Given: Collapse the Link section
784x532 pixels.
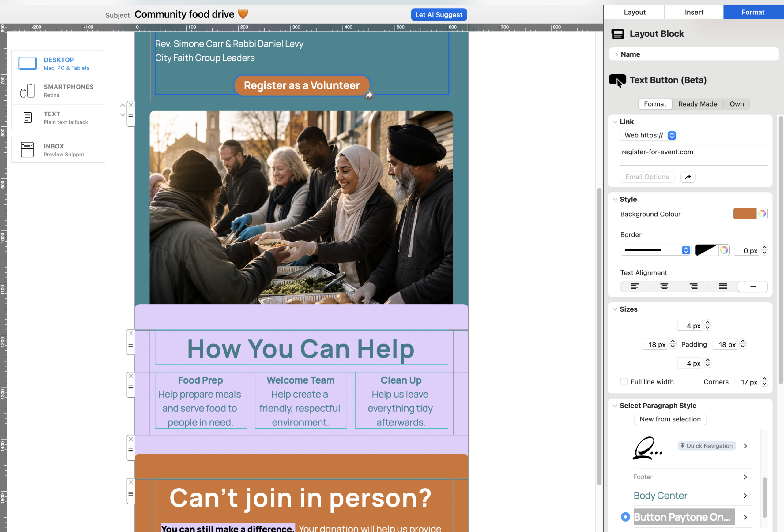Looking at the screenshot, I should (x=615, y=122).
